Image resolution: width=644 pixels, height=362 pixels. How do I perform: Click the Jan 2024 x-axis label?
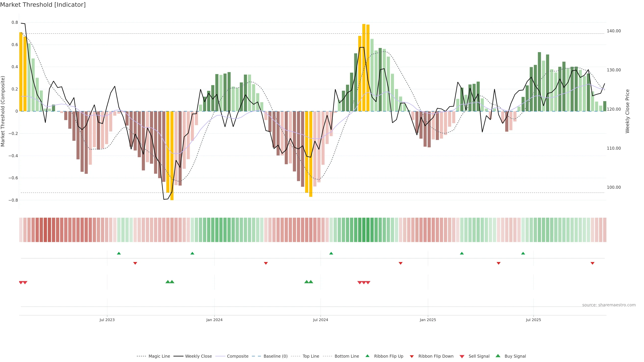(214, 320)
